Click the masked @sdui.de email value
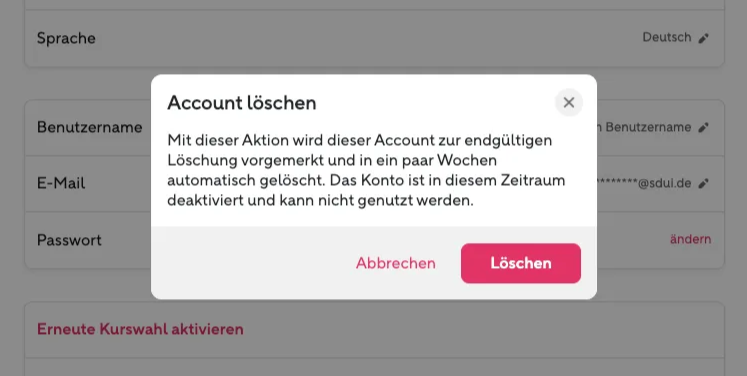The height and width of the screenshot is (376, 747). 644,183
